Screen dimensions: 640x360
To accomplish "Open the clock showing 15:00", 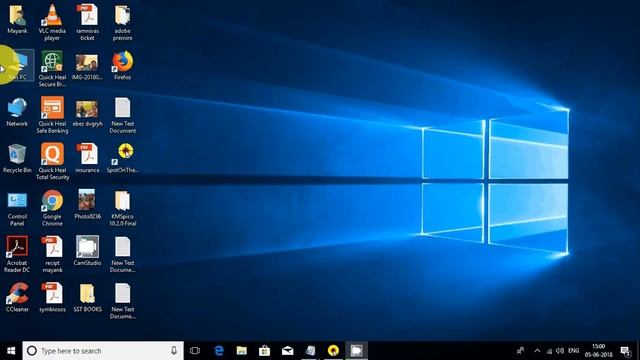I will [x=598, y=351].
